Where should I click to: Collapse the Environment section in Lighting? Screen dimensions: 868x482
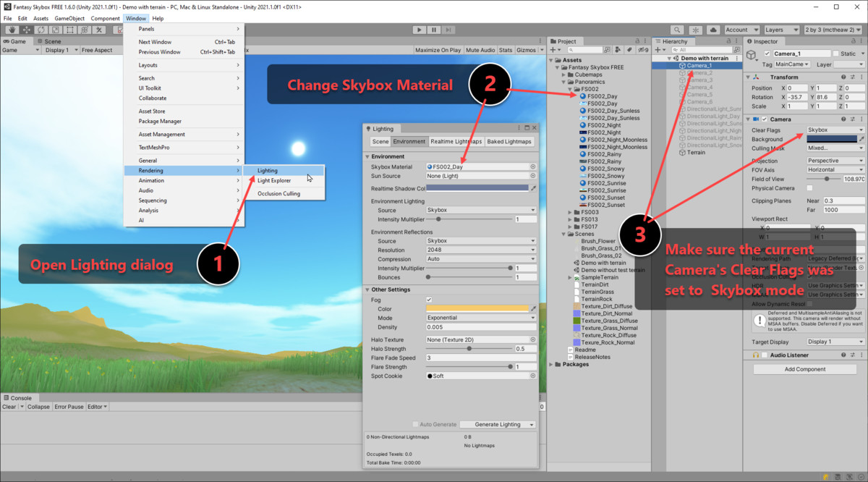pos(367,156)
